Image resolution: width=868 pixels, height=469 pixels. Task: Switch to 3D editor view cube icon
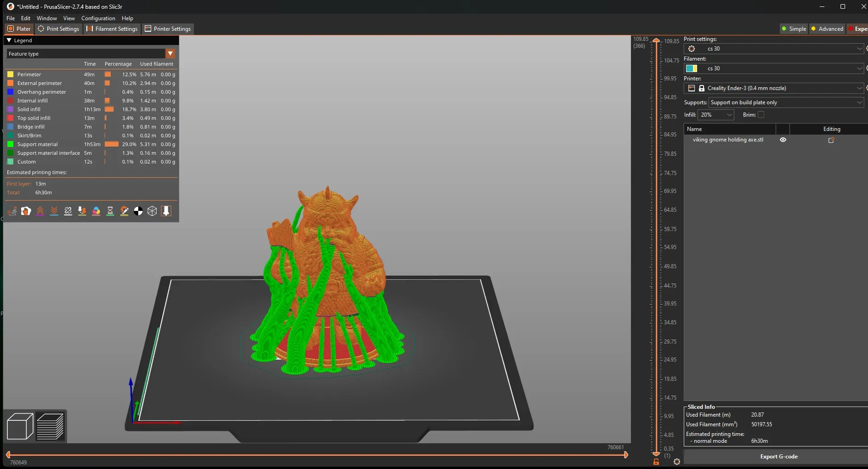[20, 426]
